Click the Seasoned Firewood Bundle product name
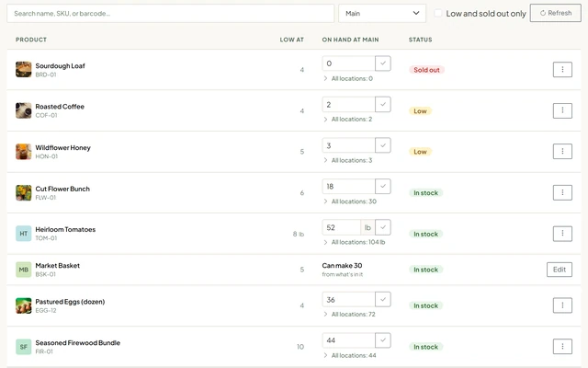The height and width of the screenshot is (368, 588). 77,343
